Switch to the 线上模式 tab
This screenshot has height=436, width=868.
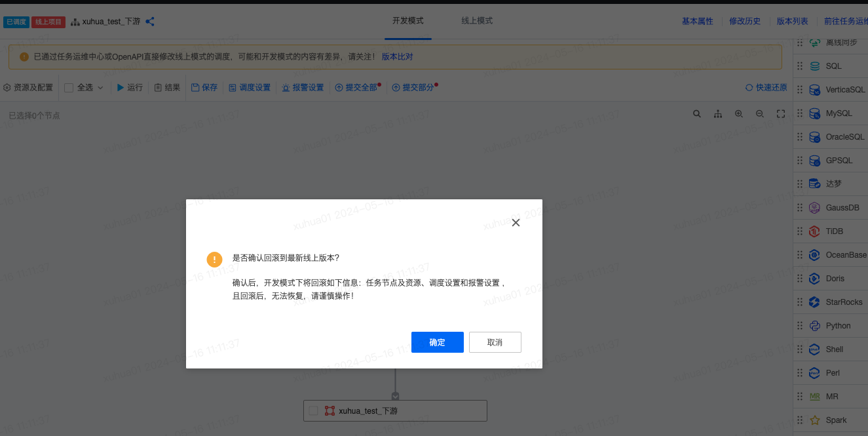coord(477,21)
